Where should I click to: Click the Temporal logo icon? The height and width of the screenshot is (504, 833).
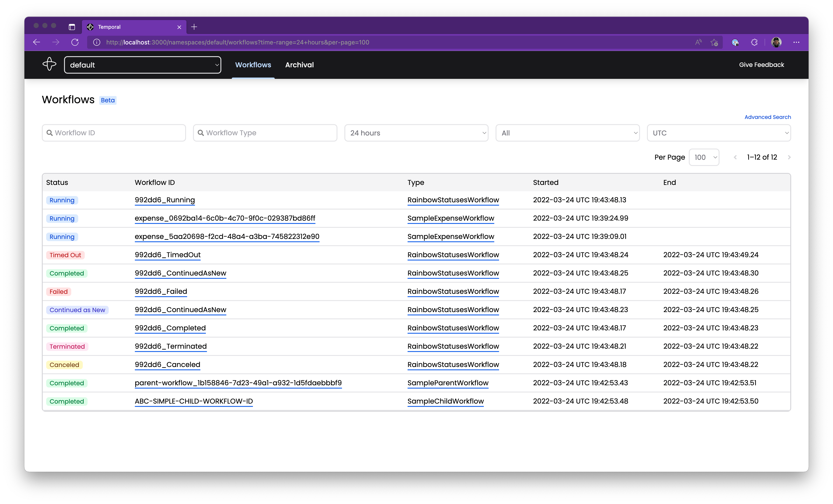coord(49,64)
